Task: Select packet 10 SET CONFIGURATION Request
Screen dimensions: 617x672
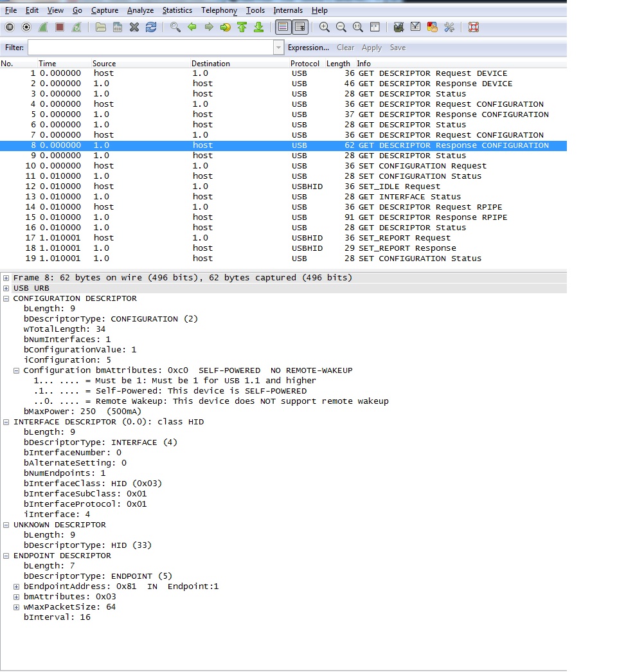Action: click(x=283, y=166)
